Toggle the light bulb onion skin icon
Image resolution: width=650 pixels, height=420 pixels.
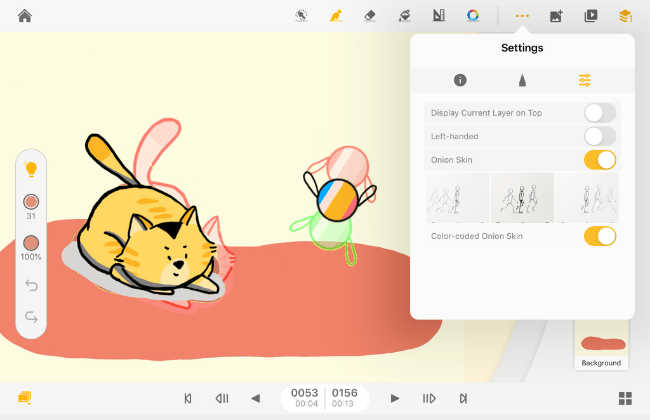[31, 169]
